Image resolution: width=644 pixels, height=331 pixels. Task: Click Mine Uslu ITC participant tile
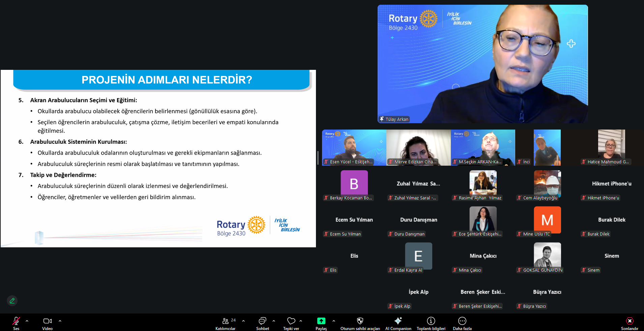(x=547, y=220)
